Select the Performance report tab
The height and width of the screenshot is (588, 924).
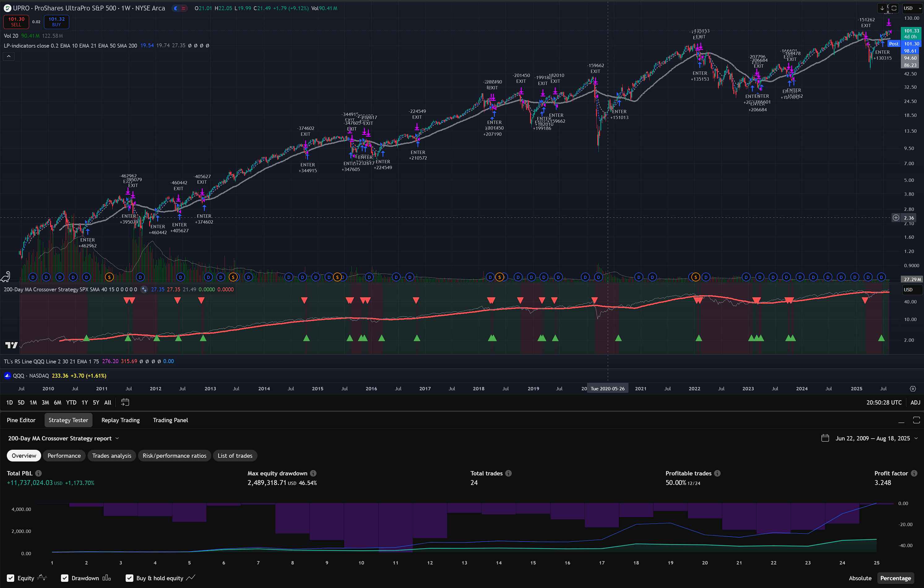click(64, 456)
